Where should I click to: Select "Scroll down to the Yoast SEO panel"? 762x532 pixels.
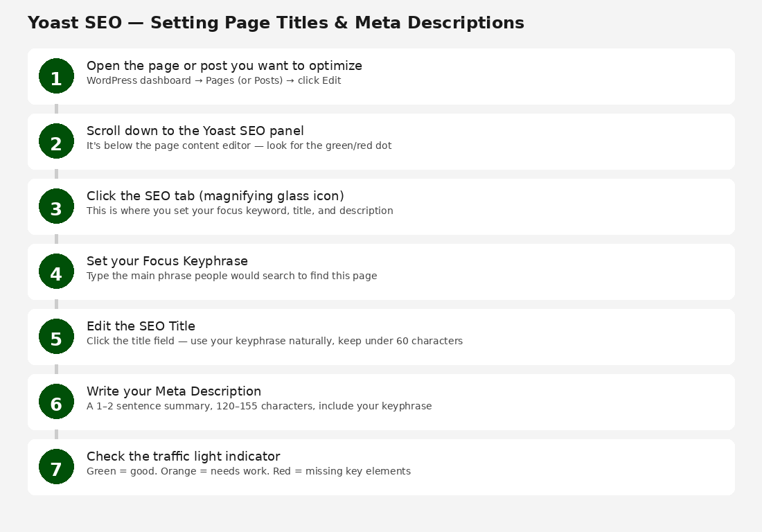coord(195,131)
